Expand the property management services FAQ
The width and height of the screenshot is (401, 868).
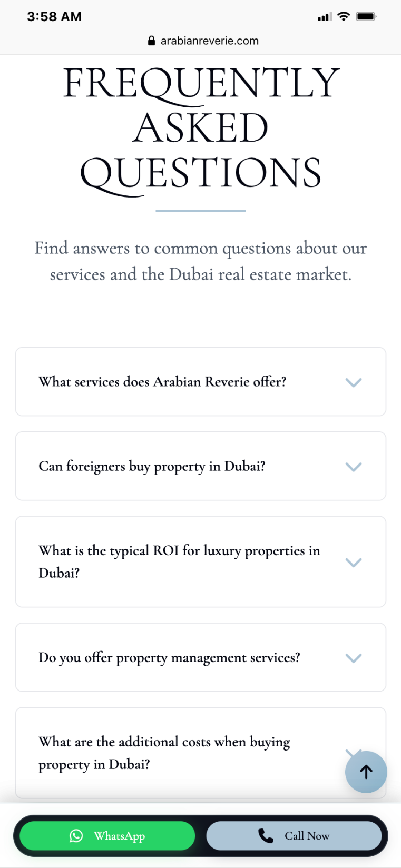click(200, 657)
